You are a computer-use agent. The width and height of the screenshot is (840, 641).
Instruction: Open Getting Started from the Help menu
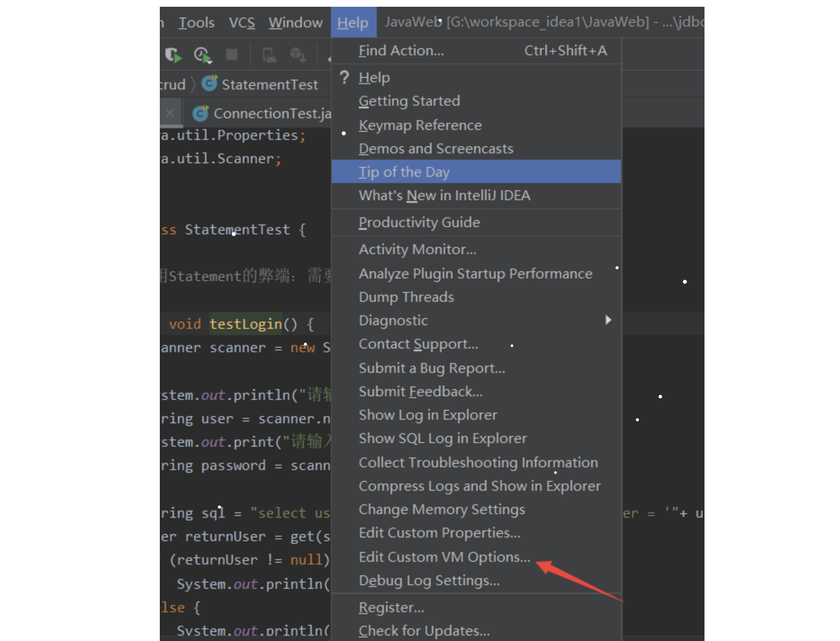coord(476,101)
